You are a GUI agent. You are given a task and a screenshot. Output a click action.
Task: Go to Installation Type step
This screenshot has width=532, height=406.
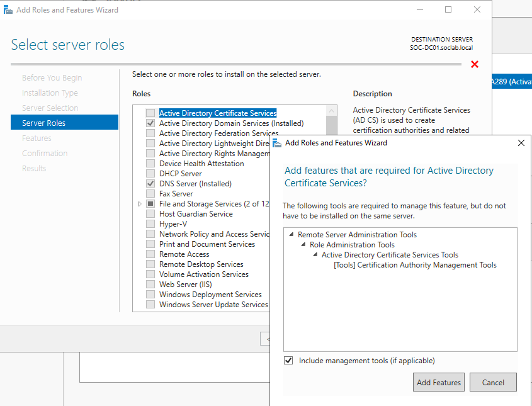(50, 93)
